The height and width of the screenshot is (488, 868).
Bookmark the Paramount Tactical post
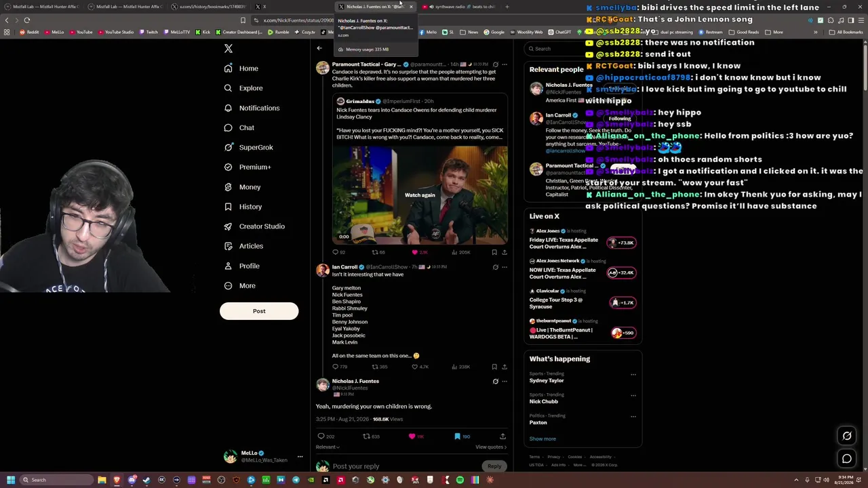tap(494, 252)
